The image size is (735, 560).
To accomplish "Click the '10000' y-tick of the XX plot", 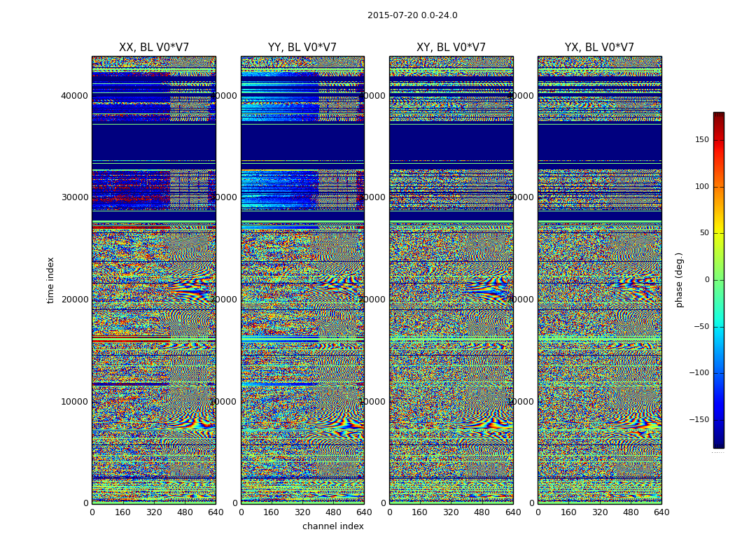I will [74, 402].
